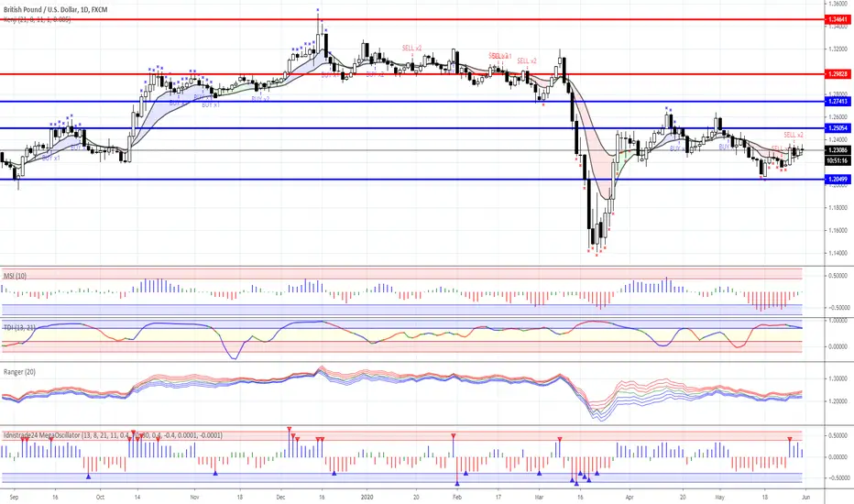Image resolution: width=854 pixels, height=504 pixels.
Task: Click the 1.20000 value on Ranger pane scale
Action: pos(838,401)
